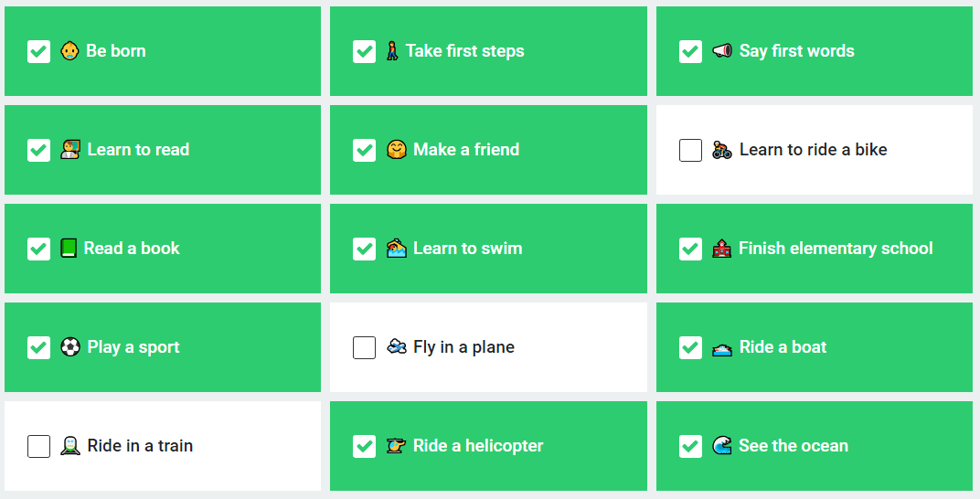The width and height of the screenshot is (980, 499).
Task: Click the school building icon
Action: (x=722, y=249)
